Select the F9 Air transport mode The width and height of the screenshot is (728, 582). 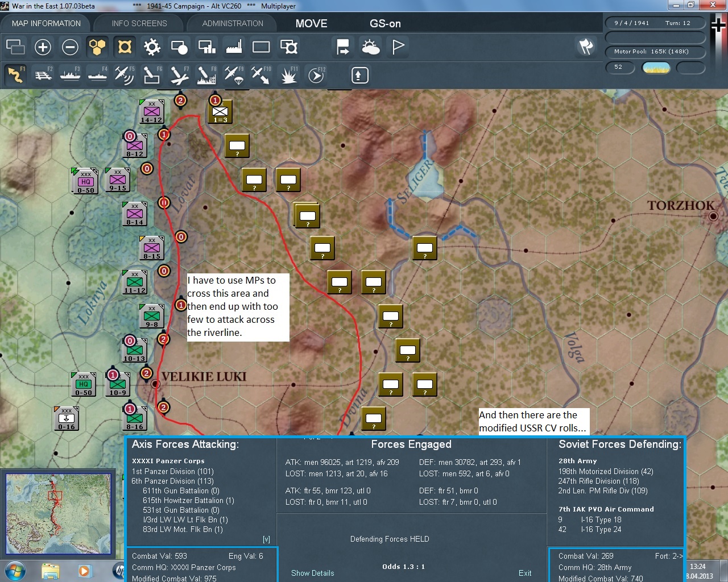pos(234,74)
